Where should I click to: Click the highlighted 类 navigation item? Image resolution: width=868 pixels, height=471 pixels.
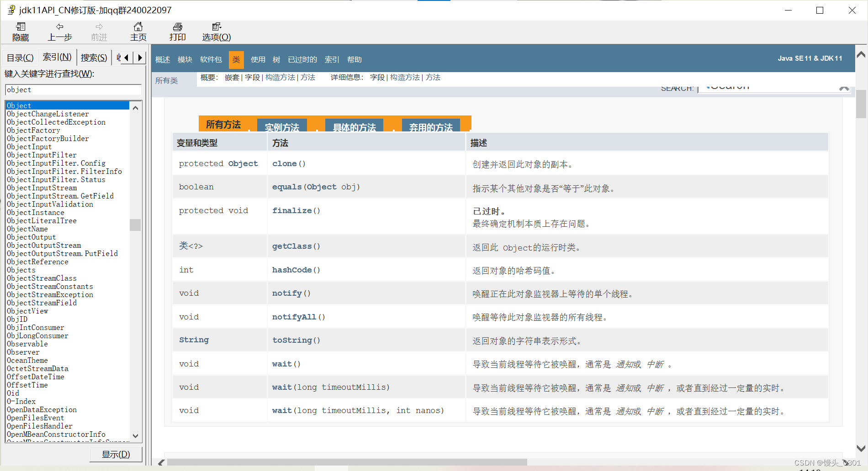pos(236,60)
